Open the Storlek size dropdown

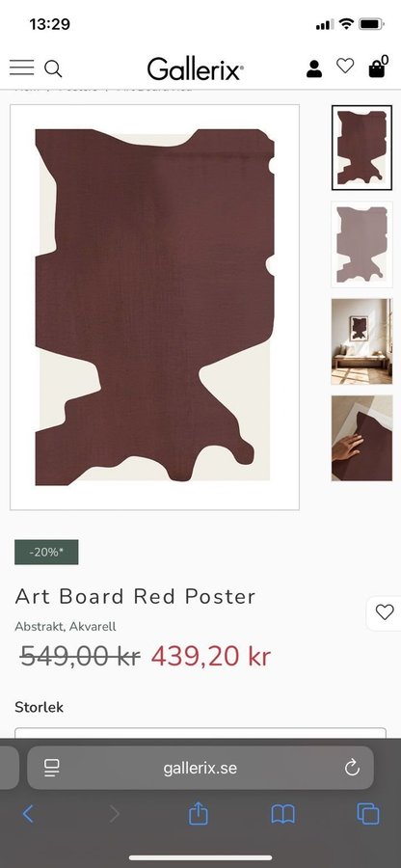point(200,732)
